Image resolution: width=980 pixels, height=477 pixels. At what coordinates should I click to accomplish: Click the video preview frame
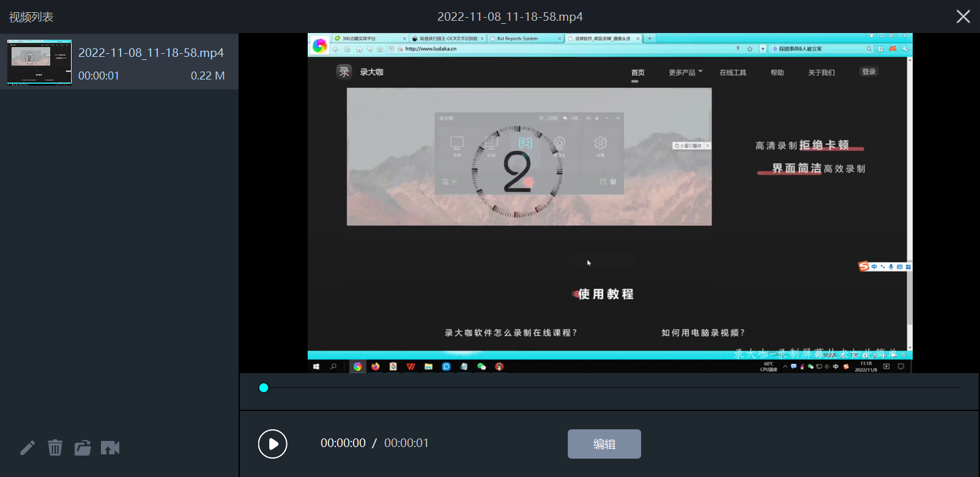[x=609, y=203]
